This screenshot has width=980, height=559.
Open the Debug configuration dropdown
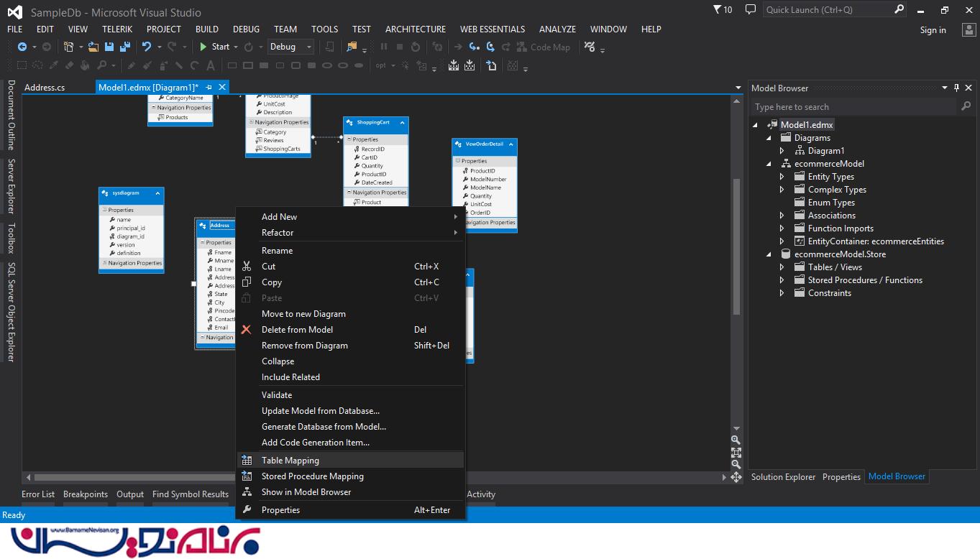tap(290, 47)
